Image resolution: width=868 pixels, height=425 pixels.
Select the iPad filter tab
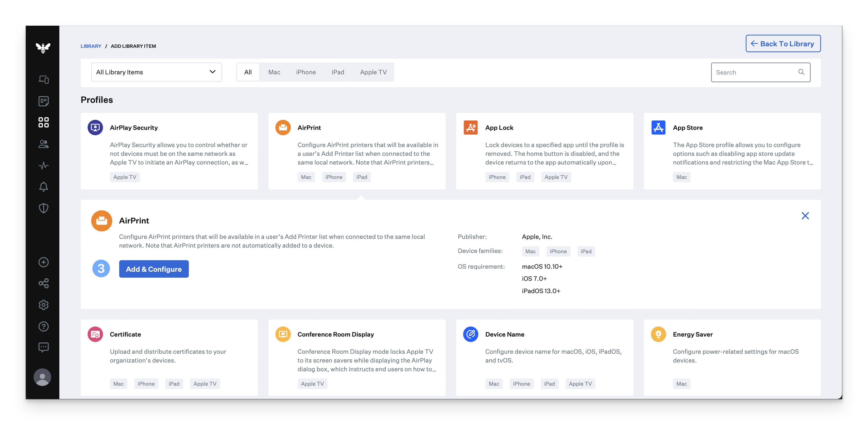[x=338, y=72]
